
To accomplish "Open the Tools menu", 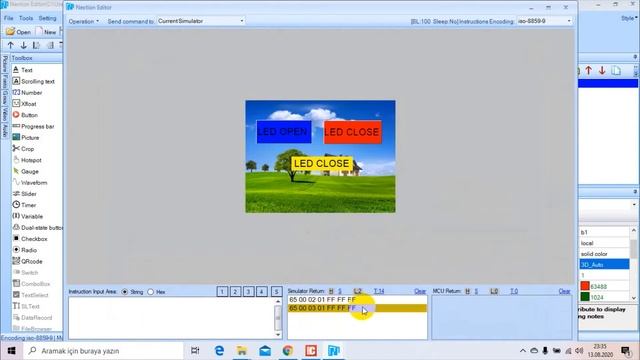I will [x=26, y=18].
